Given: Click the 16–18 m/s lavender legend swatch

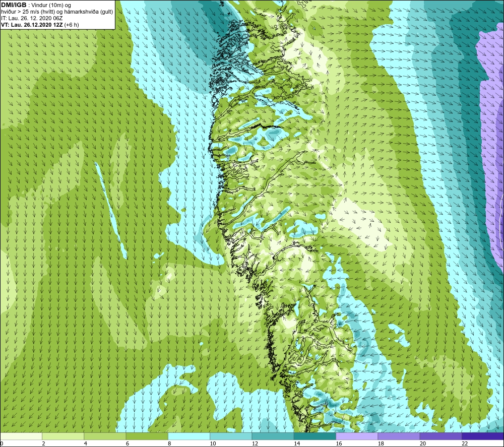Looking at the screenshot, I should pos(357,436).
